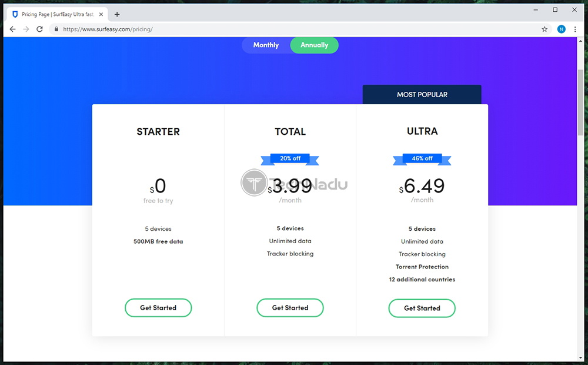Bookmark this page with the star
The width and height of the screenshot is (588, 365).
point(544,29)
